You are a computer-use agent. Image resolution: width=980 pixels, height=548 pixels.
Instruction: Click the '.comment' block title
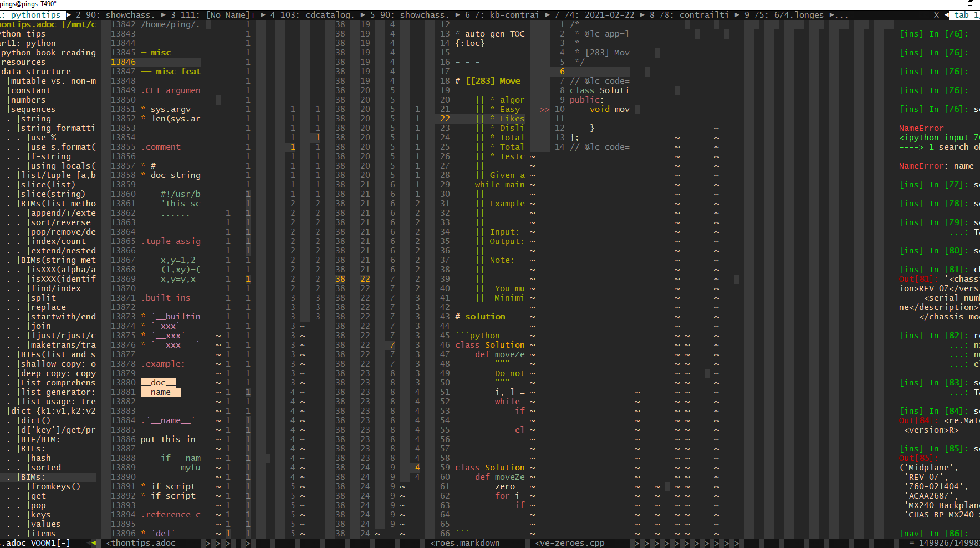click(161, 147)
